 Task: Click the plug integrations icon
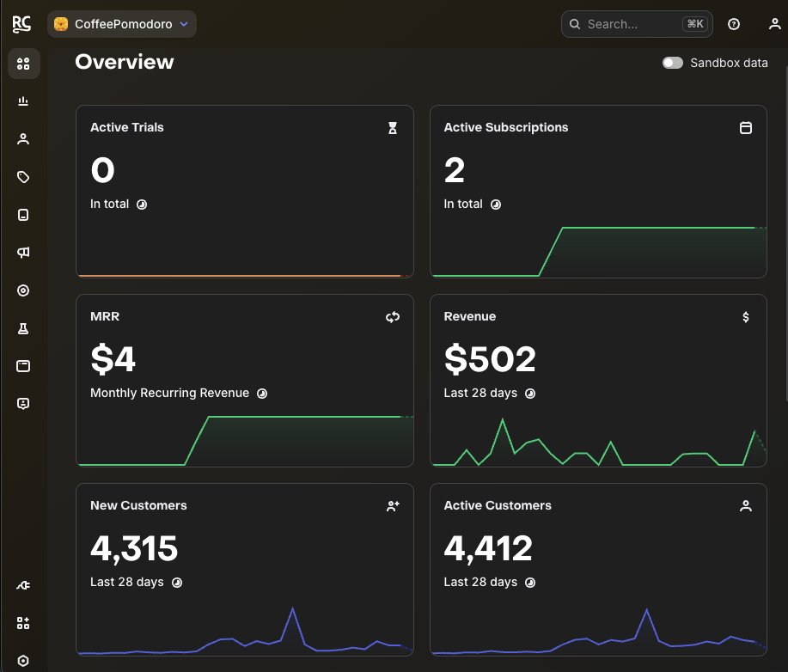(x=23, y=585)
